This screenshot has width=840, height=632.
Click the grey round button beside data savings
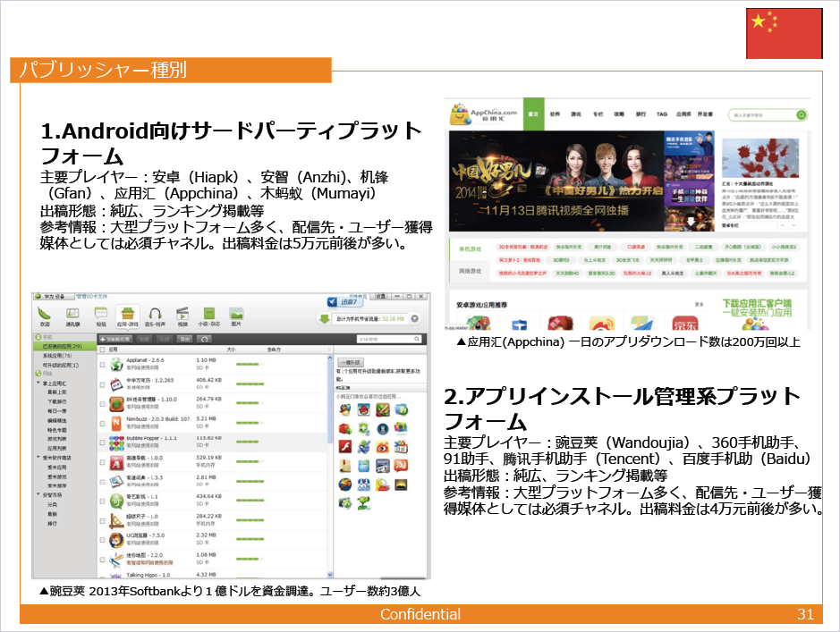pyautogui.click(x=415, y=318)
